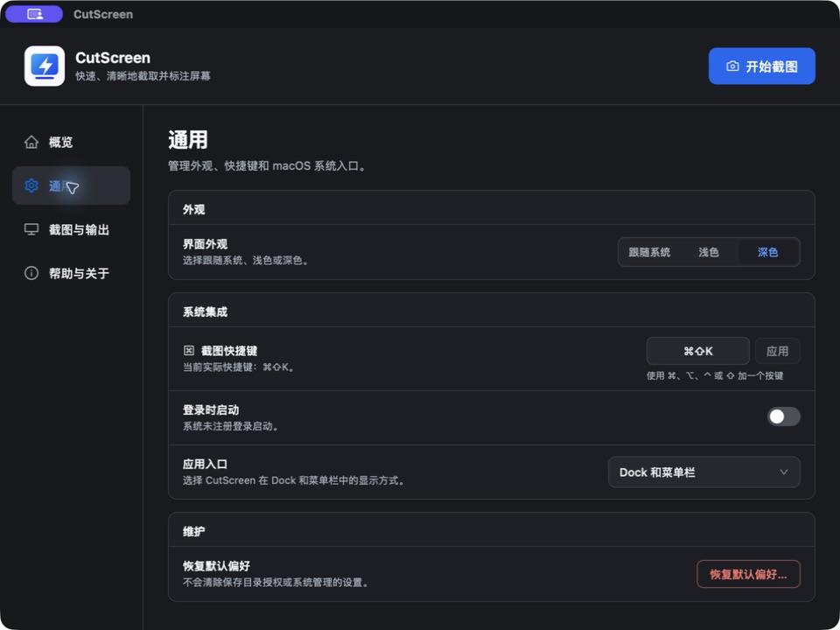
Task: Click the camera icon in 开始截图 button
Action: point(732,66)
